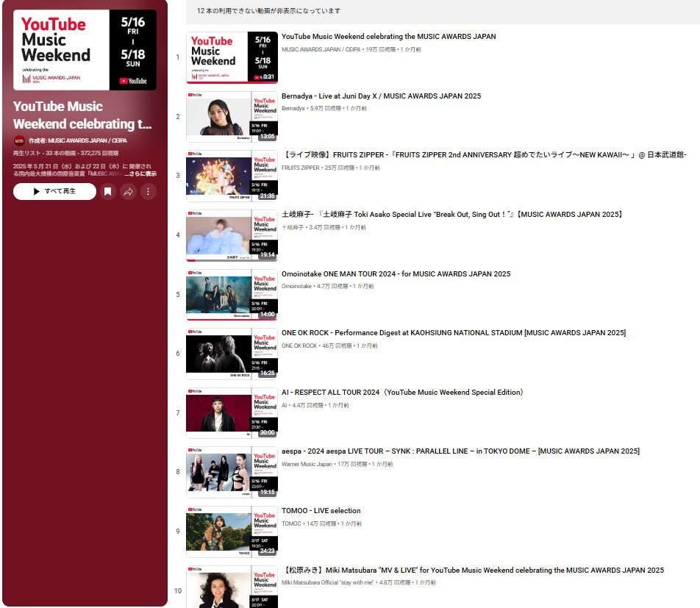This screenshot has width=700, height=608.
Task: Click the view count 46万 回視聴 for ONE OK ROCK
Action: point(337,346)
